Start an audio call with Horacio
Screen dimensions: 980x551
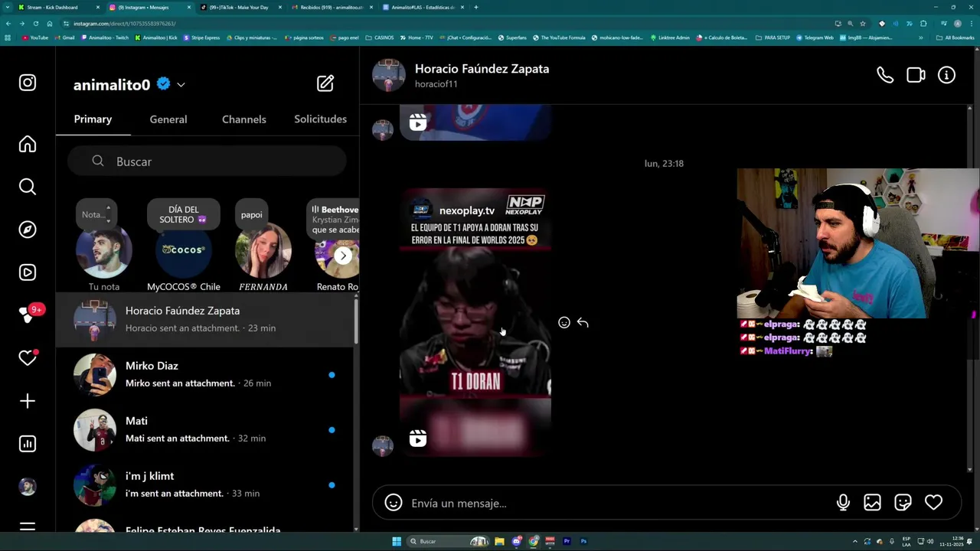click(885, 75)
